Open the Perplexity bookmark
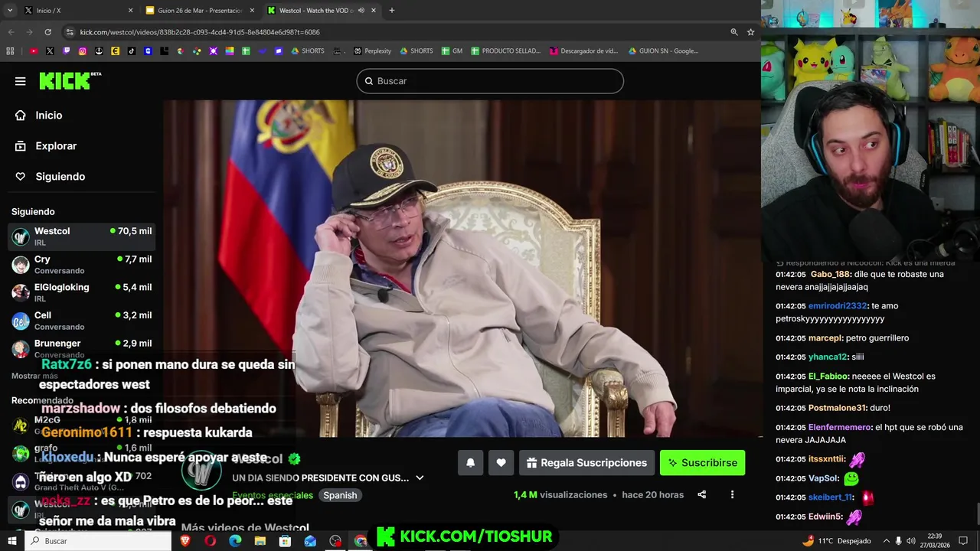 372,51
